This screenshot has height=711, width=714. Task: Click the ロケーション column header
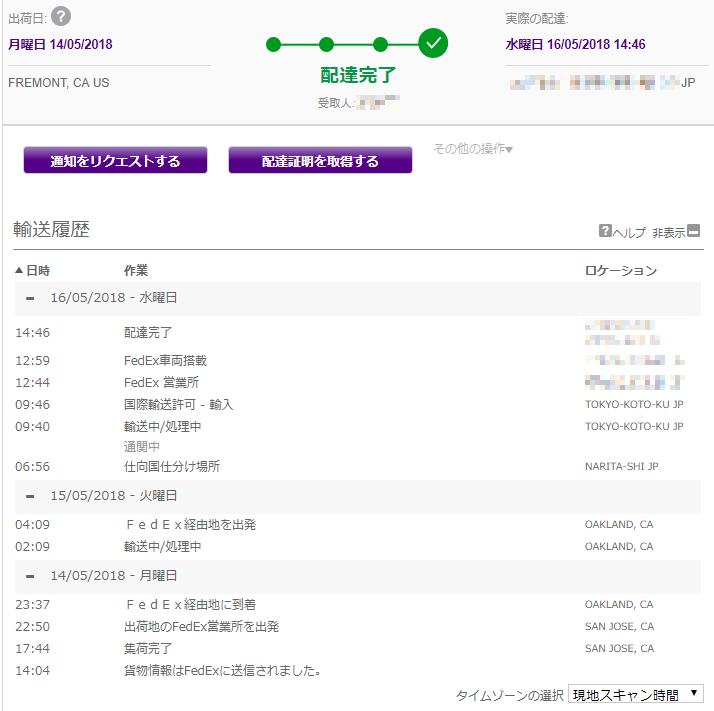point(621,271)
